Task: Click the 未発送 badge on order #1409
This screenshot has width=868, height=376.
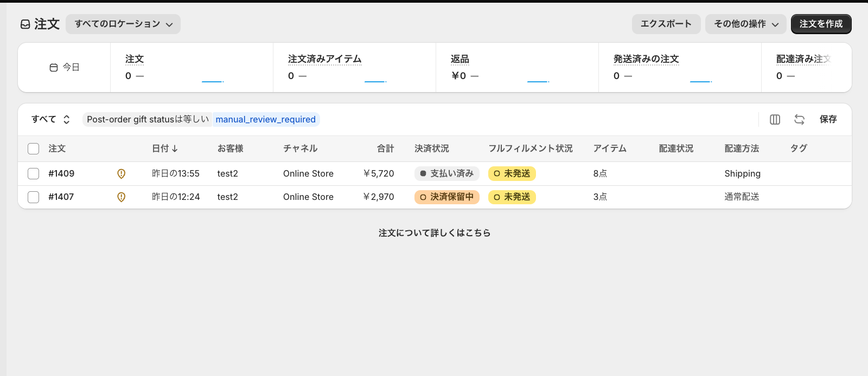Action: click(x=512, y=173)
